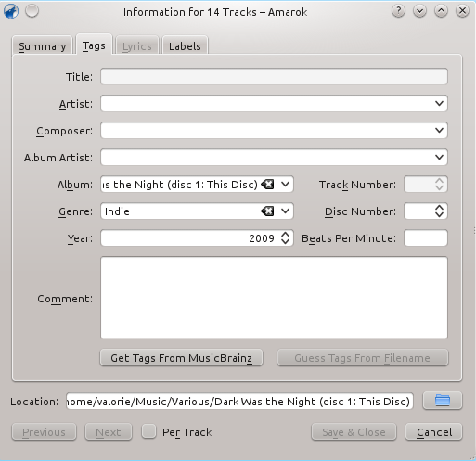Open the question mark help button
The width and height of the screenshot is (476, 461).
coord(398,11)
